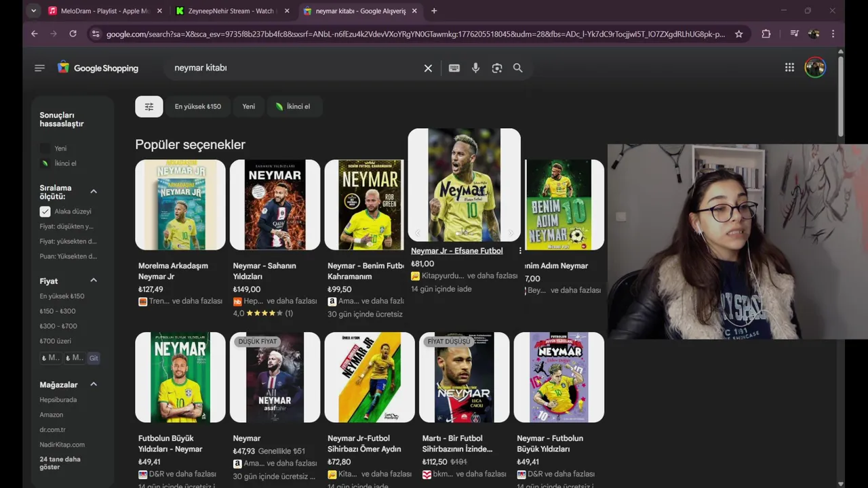The image size is (868, 488).
Task: Close the ZeyneepNehir Stream tab
Action: click(x=287, y=11)
